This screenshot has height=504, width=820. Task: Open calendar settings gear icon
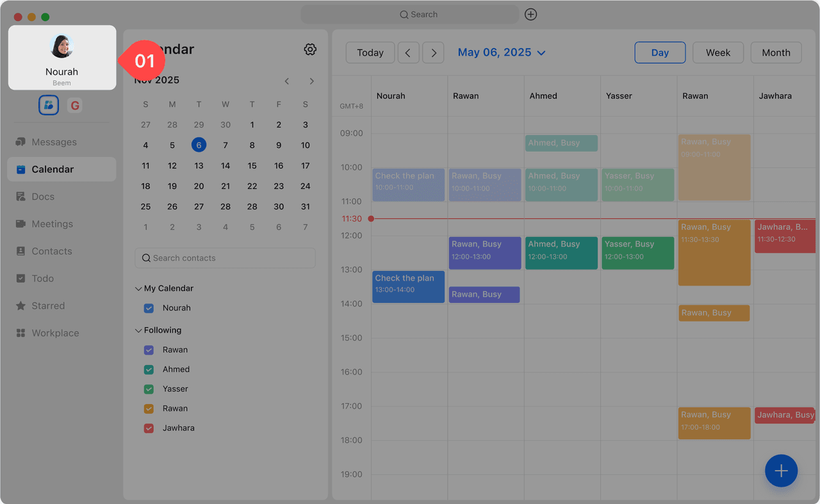[x=310, y=49]
